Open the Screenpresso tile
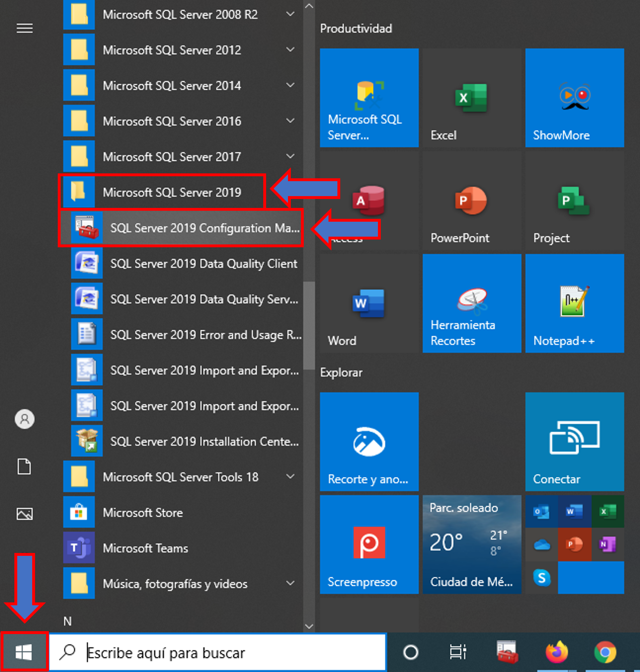This screenshot has height=672, width=640. tap(369, 544)
